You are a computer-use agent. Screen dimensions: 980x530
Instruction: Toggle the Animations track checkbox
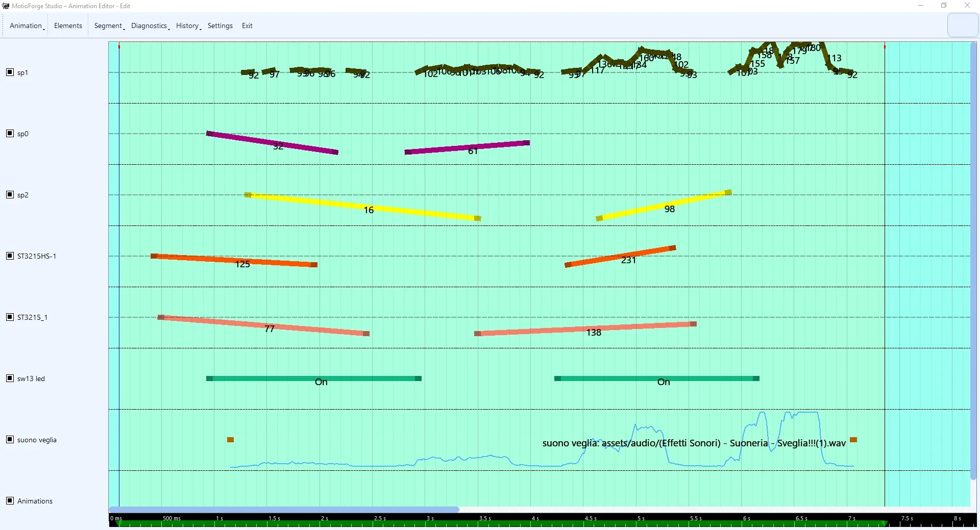point(10,500)
